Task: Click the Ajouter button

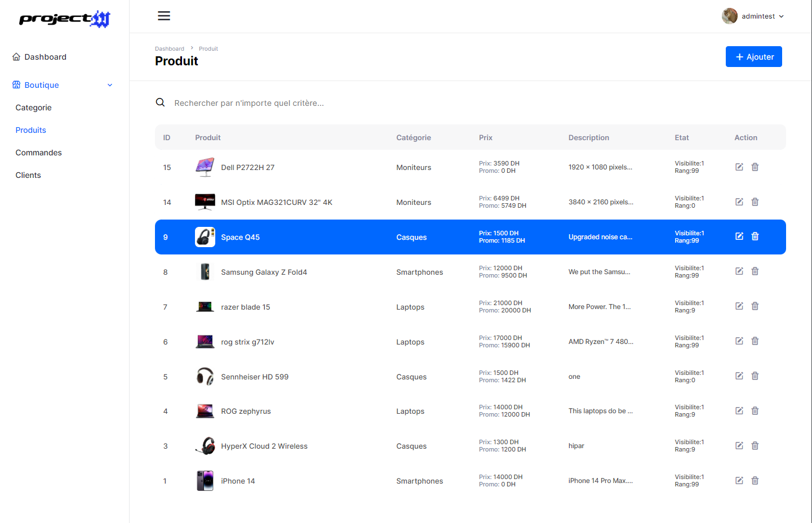Action: 753,57
